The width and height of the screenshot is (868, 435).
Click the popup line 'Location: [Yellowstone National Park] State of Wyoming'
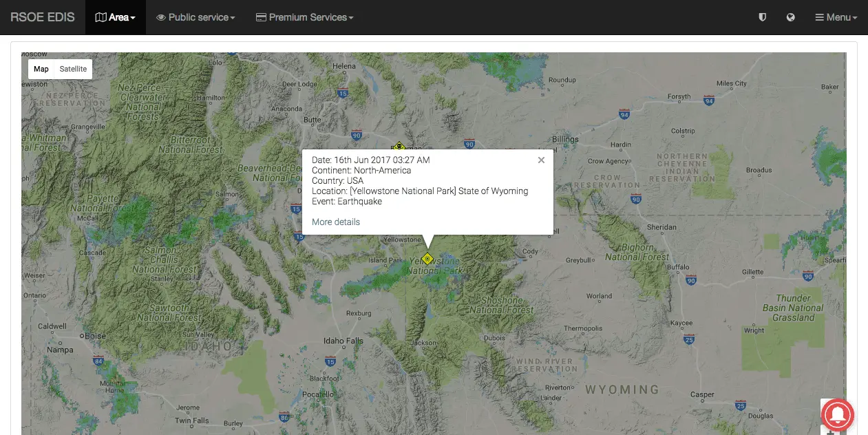pyautogui.click(x=420, y=191)
